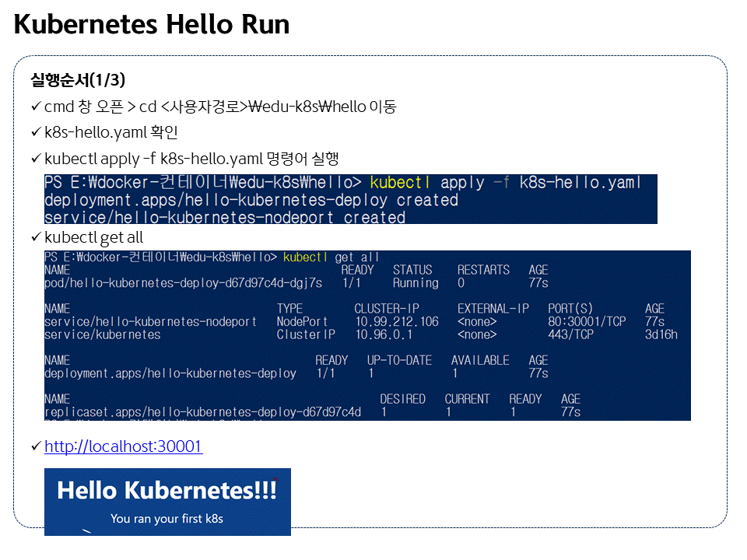Click the 'PORT(S)' column header
Viewport: 747px width, 560px height.
(x=570, y=309)
